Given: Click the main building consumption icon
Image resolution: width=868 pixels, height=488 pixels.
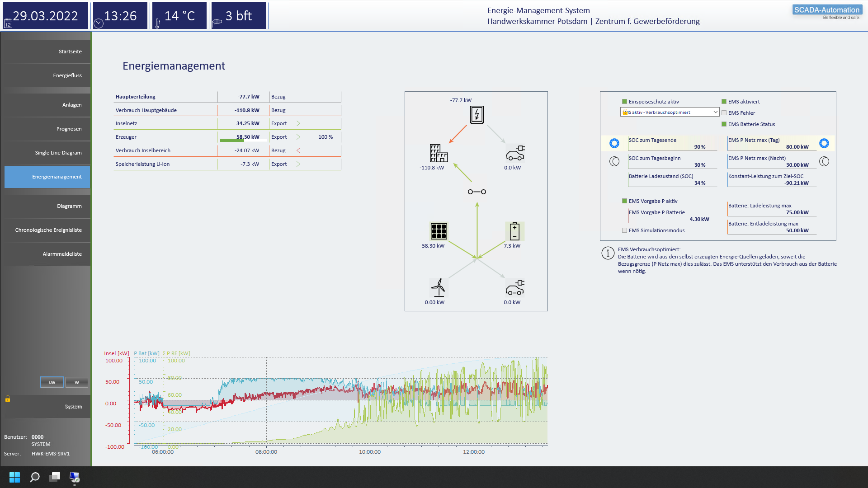Looking at the screenshot, I should 438,153.
